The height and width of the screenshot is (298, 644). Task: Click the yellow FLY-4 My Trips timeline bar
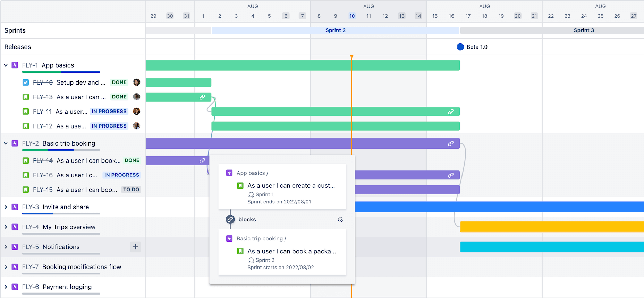551,227
